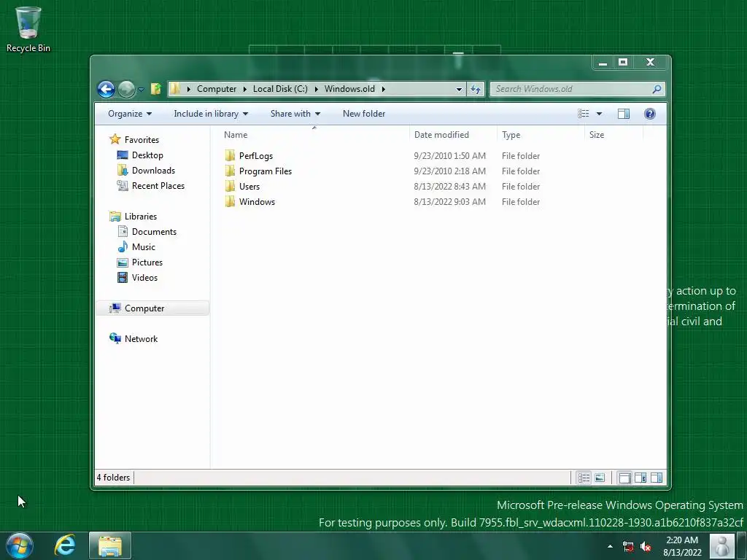The image size is (747, 560).
Task: Open Include in library menu
Action: pyautogui.click(x=211, y=114)
